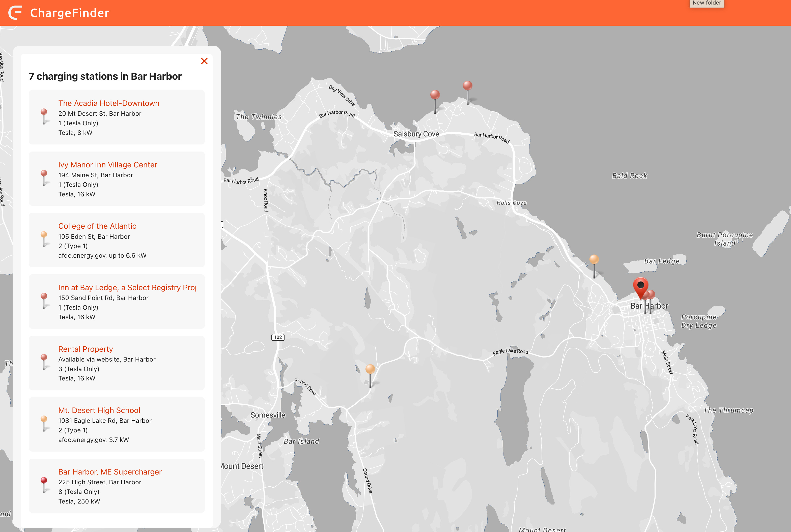Open The Acadia Hotel-Downtown station link
Screen dimensions: 791x532
[109, 103]
